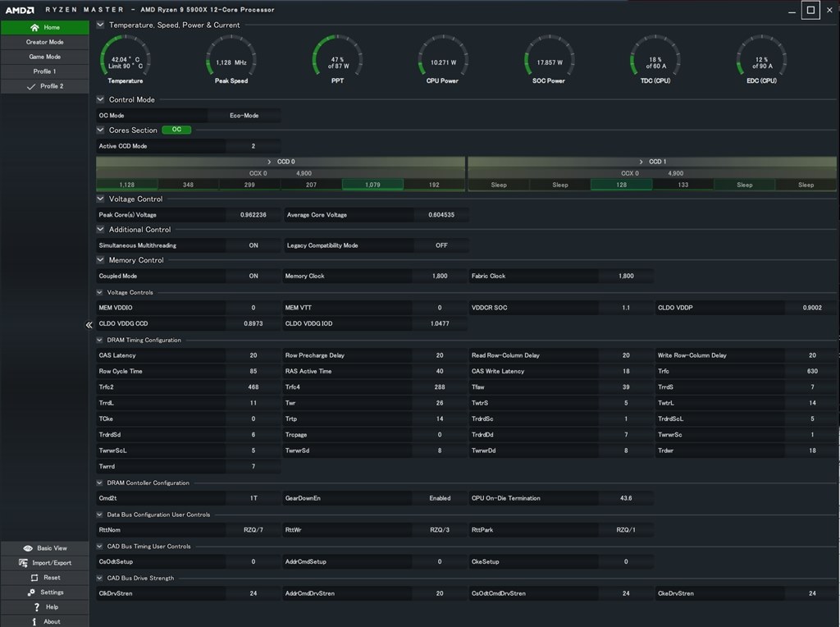Click the Reset button
The width and height of the screenshot is (840, 627).
pyautogui.click(x=45, y=578)
